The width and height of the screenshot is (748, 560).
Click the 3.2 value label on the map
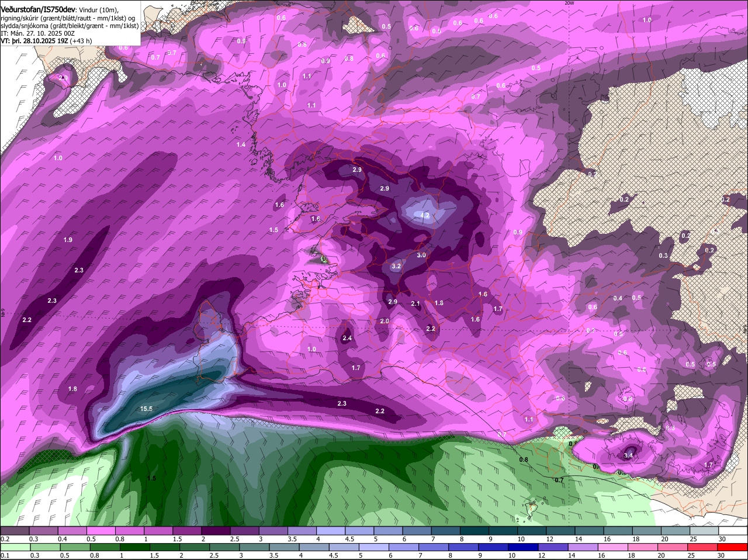(x=396, y=266)
